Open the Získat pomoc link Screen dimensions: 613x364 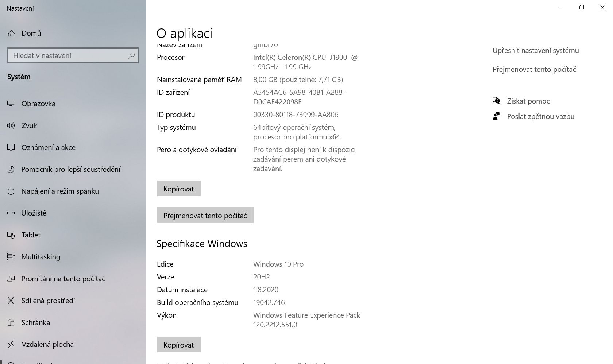click(528, 101)
